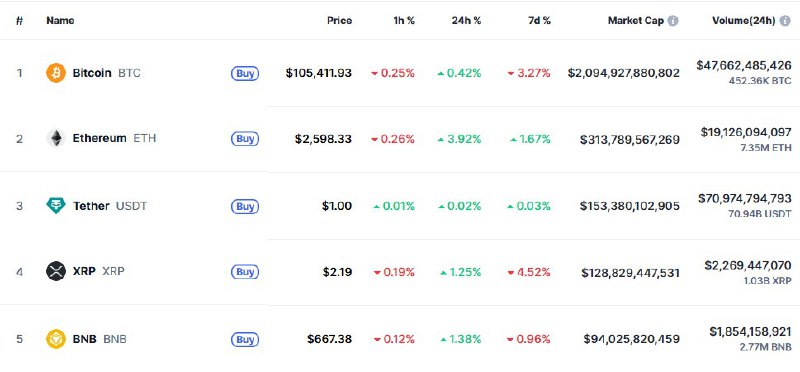The height and width of the screenshot is (372, 800).
Task: Click the Bitcoin orange coin icon
Action: 56,73
